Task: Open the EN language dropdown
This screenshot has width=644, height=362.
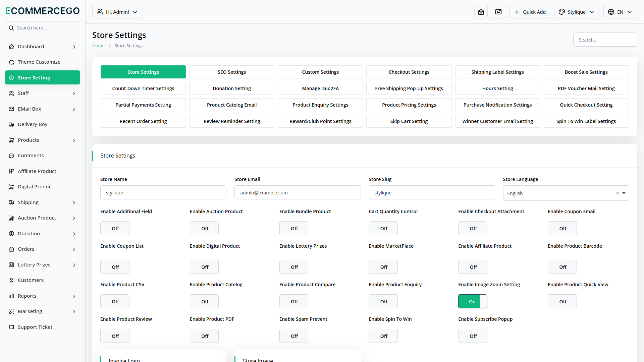Action: pyautogui.click(x=620, y=12)
